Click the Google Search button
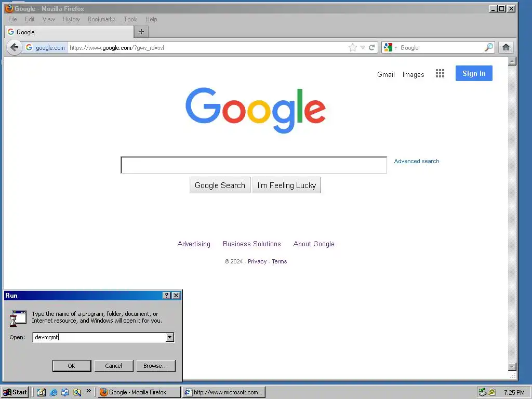 point(220,185)
